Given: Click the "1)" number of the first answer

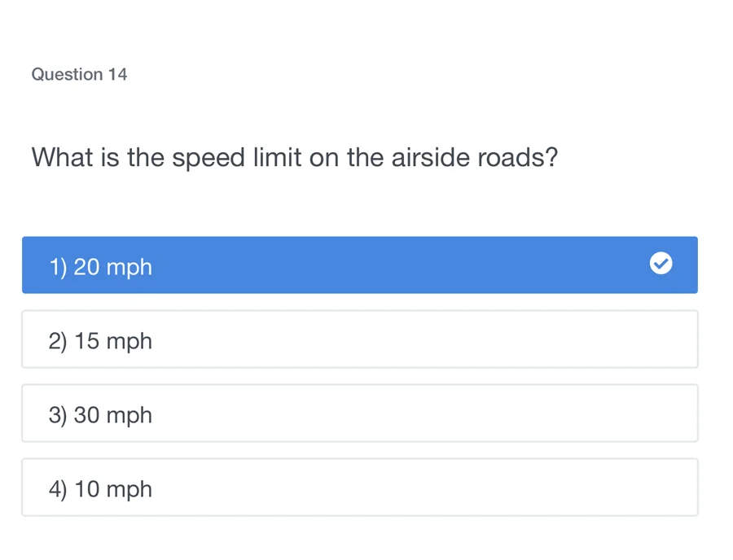Looking at the screenshot, I should [x=57, y=267].
